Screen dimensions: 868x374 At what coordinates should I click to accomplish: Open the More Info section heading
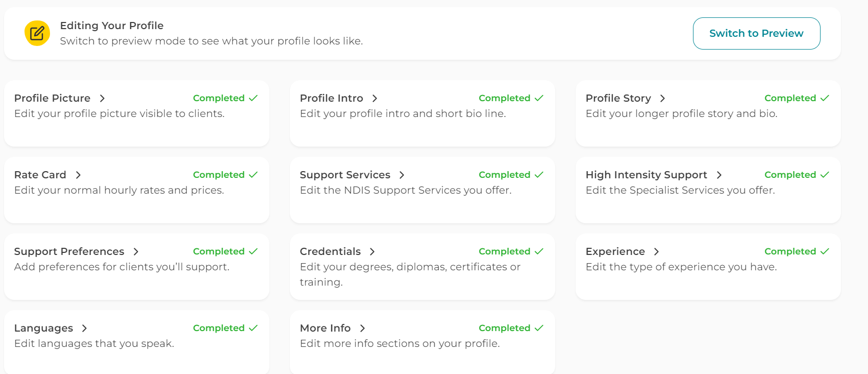[x=325, y=328]
